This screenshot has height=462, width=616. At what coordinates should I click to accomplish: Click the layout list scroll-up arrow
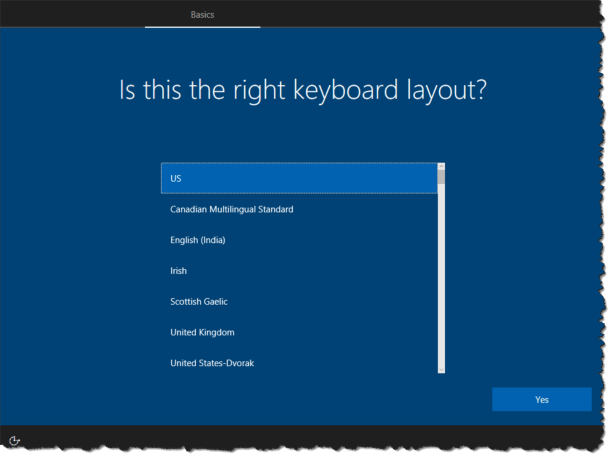[441, 167]
